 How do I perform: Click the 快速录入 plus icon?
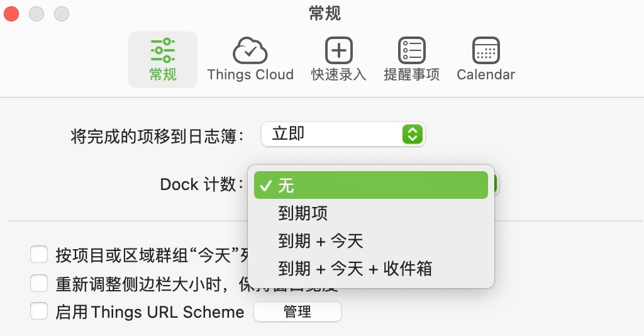338,50
